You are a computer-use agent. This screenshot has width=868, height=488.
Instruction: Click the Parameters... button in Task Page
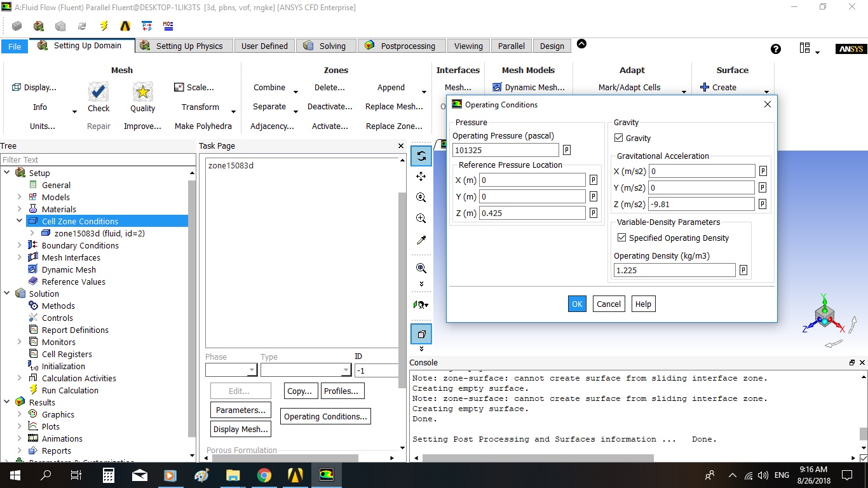[x=240, y=410]
